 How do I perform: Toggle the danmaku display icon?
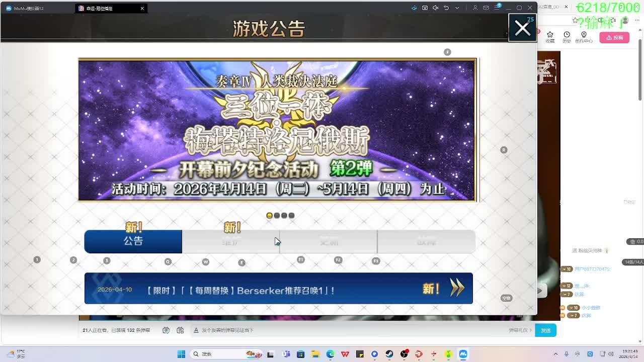pos(166,330)
